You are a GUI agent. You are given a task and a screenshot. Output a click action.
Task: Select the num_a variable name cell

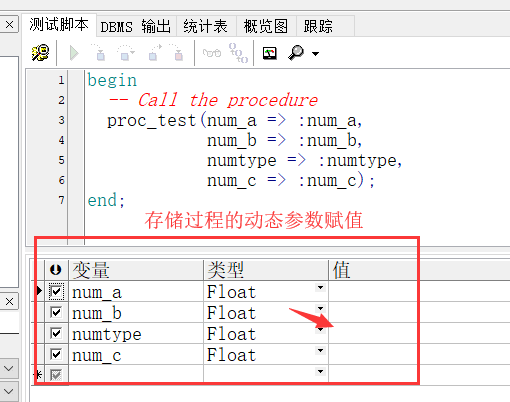click(136, 291)
